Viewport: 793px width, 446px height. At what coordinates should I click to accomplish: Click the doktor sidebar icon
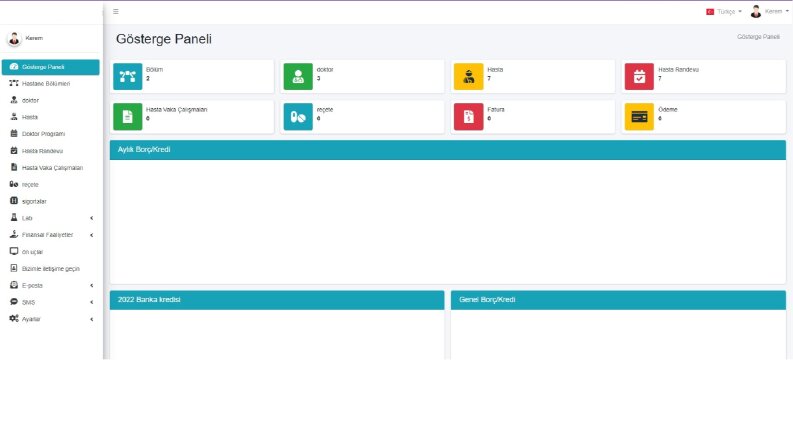click(x=14, y=100)
